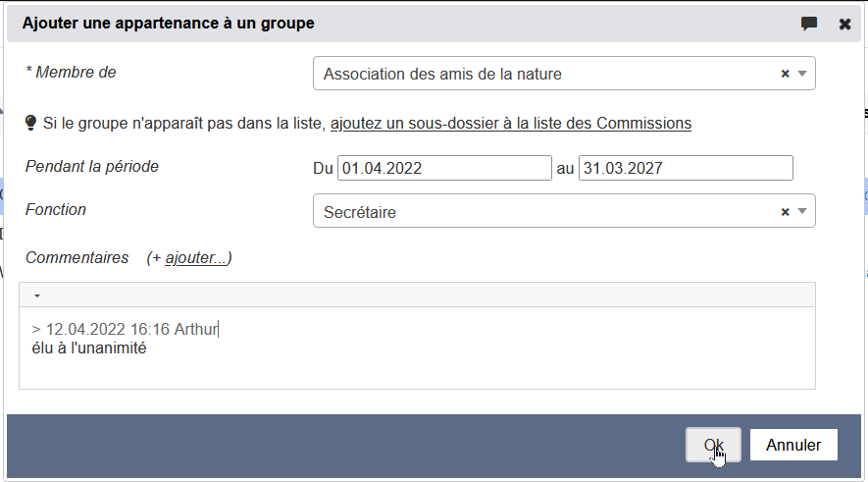Clear the Secrétaire function selection
The width and height of the screenshot is (868, 482).
[x=785, y=211]
